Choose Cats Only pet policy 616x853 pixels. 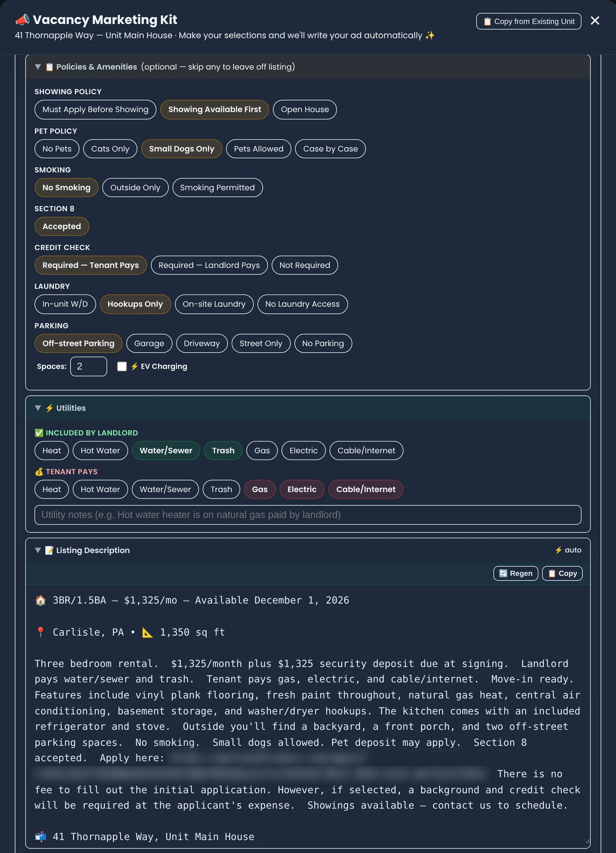click(x=110, y=149)
